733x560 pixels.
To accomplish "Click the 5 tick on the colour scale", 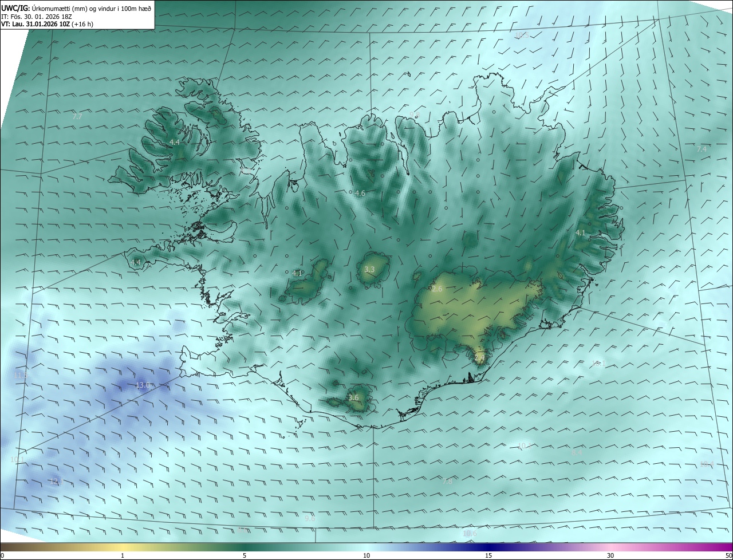I will 245,555.
